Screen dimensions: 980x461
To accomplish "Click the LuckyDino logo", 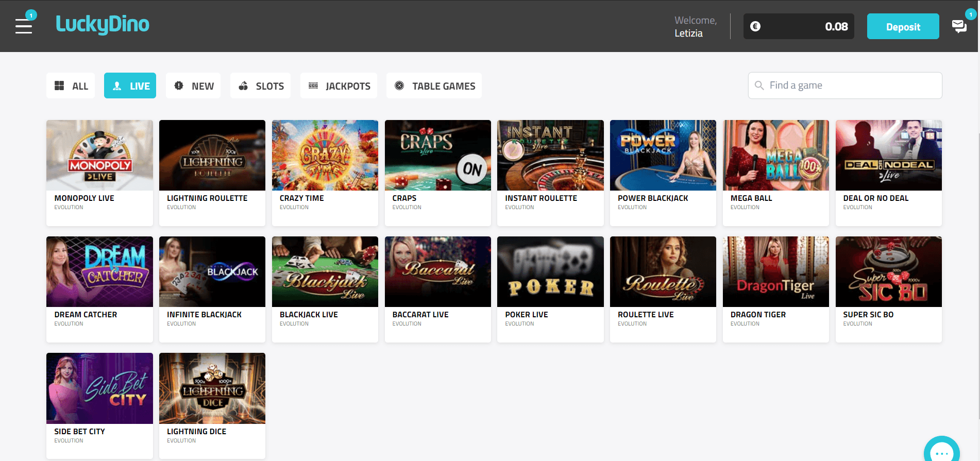I will [x=103, y=24].
